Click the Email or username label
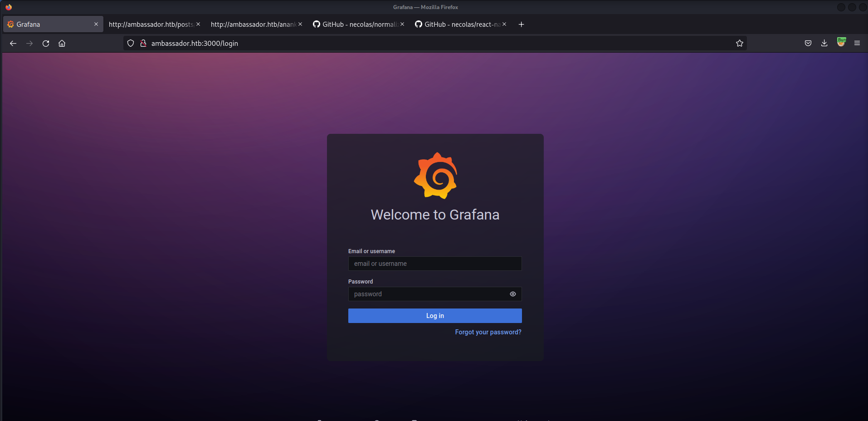The height and width of the screenshot is (421, 868). click(371, 251)
